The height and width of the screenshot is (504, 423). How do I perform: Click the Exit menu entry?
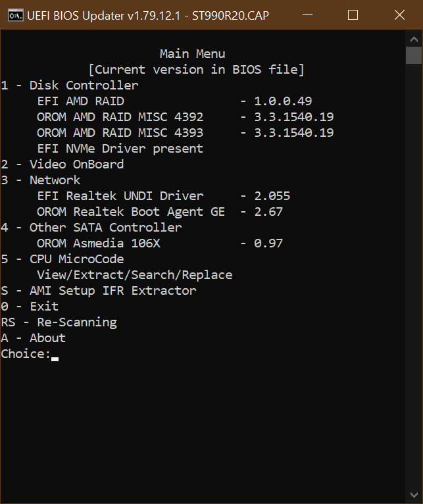pyautogui.click(x=30, y=307)
